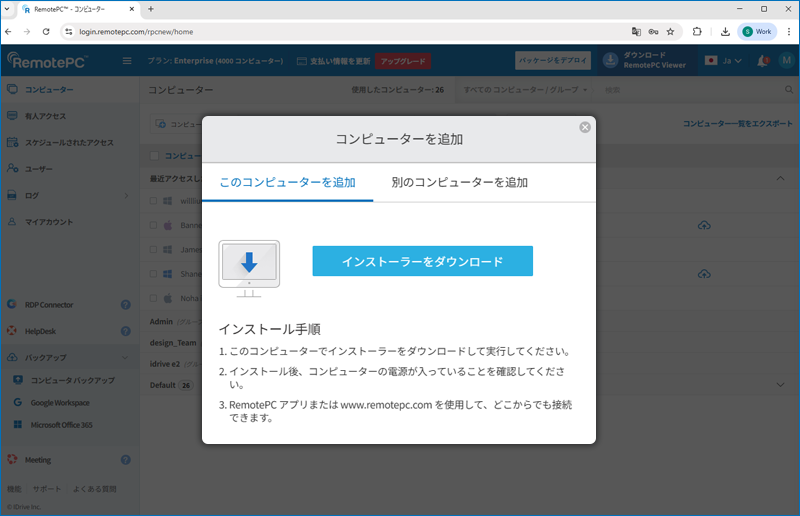Expand the Default group chevron
Viewport: 800px width, 516px height.
click(x=780, y=384)
